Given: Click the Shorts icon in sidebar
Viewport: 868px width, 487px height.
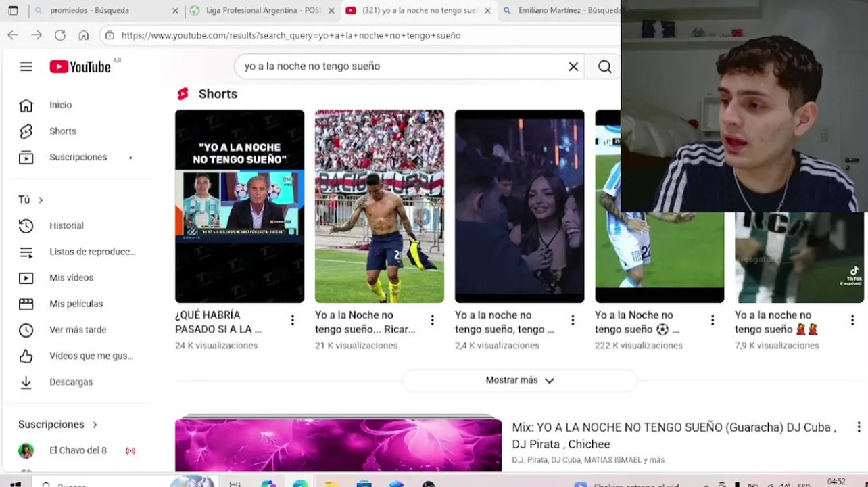Looking at the screenshot, I should point(26,131).
